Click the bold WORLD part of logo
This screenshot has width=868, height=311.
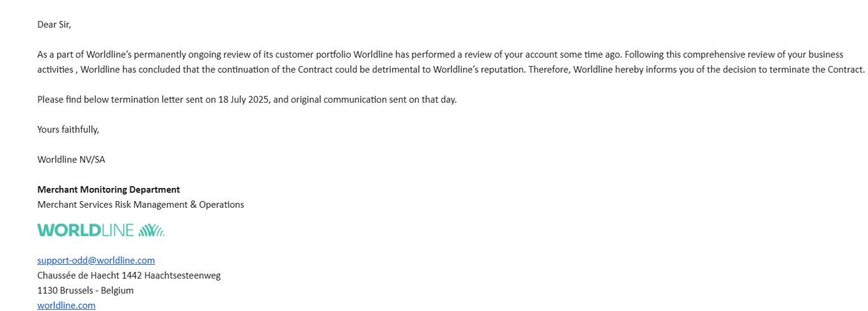tap(68, 230)
